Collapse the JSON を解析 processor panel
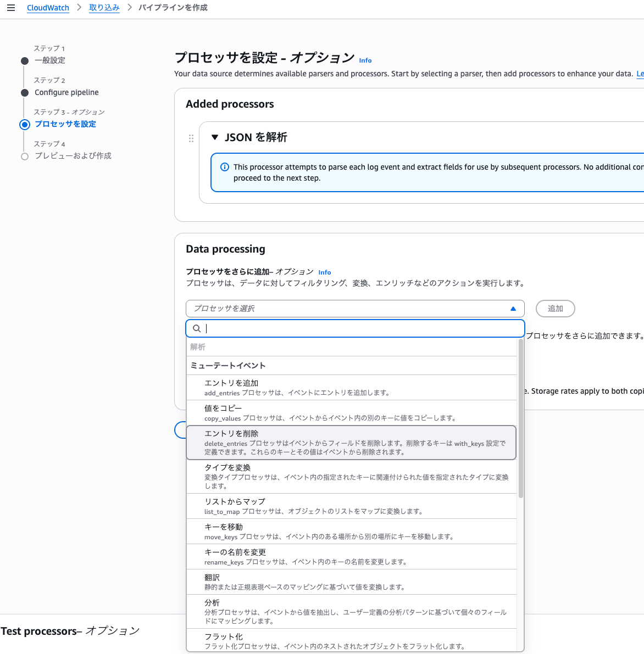Image resolution: width=644 pixels, height=654 pixels. 214,137
